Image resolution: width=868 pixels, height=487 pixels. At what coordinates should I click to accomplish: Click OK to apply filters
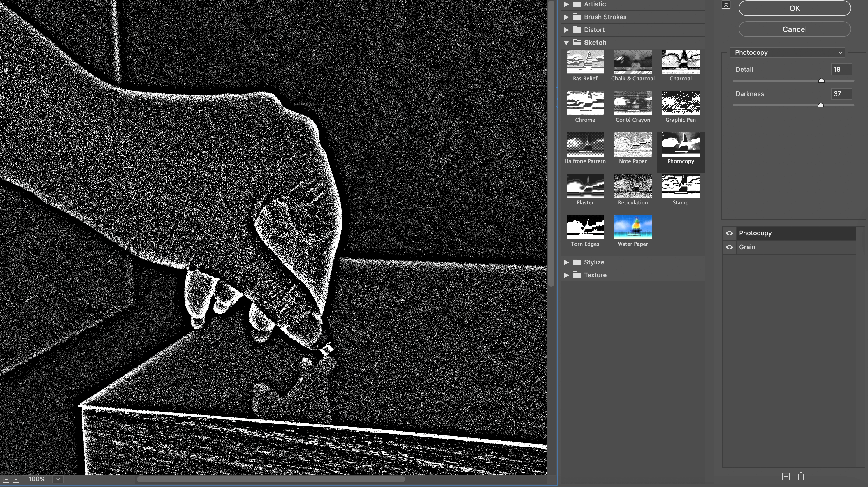(x=794, y=8)
